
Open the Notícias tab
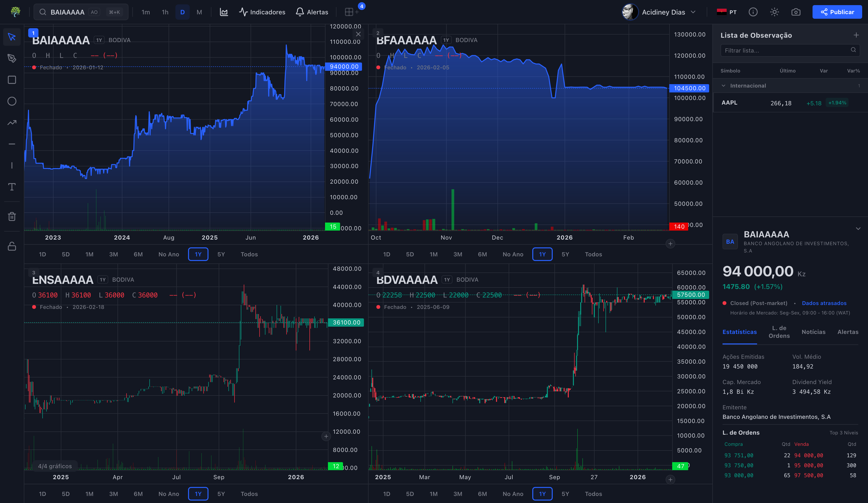(813, 332)
